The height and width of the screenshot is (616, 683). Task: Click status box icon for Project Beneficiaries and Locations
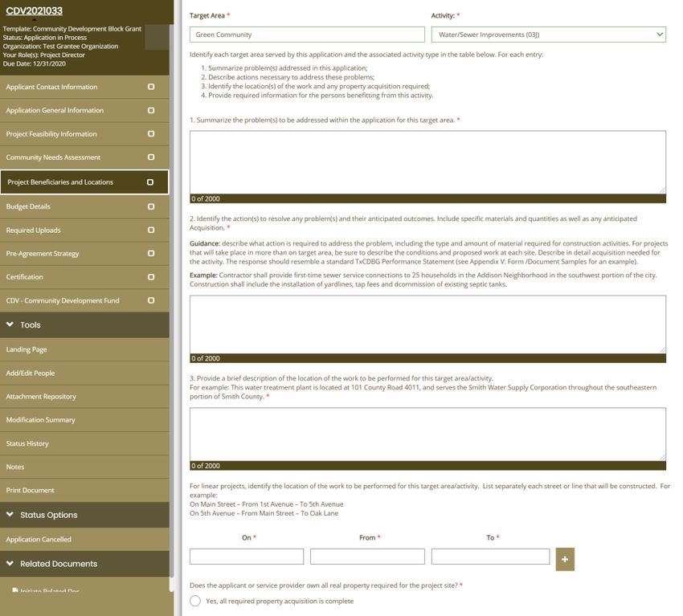149,182
